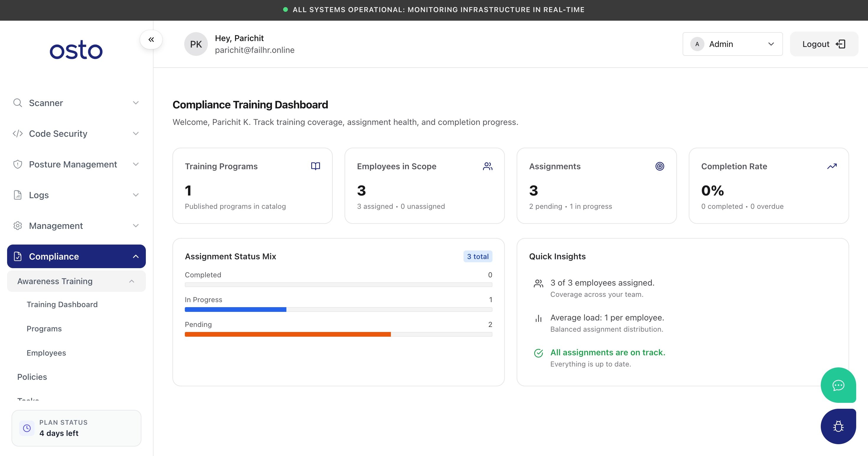868x456 pixels.
Task: Expand the Code Security chevron
Action: pyautogui.click(x=136, y=133)
